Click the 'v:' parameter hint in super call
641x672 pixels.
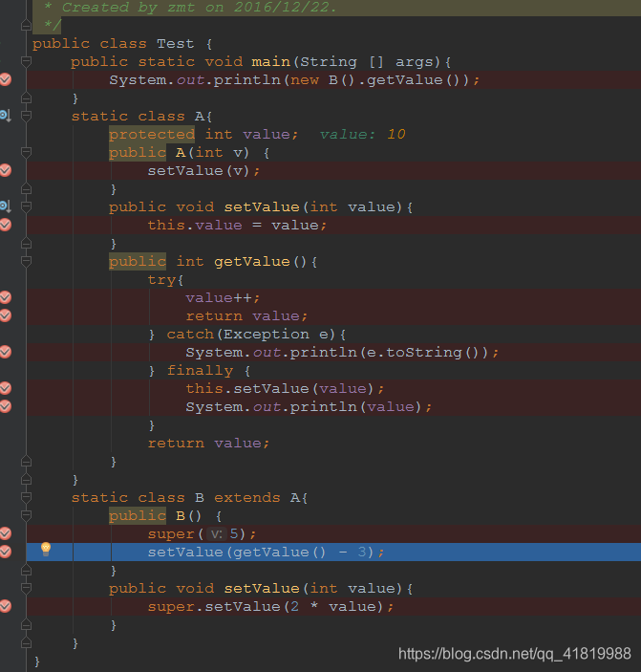[217, 533]
